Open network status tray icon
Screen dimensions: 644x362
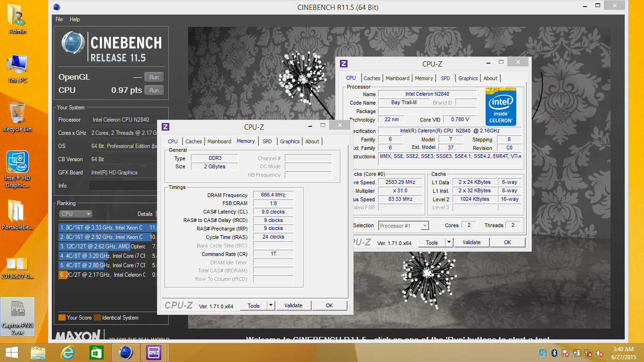click(588, 353)
